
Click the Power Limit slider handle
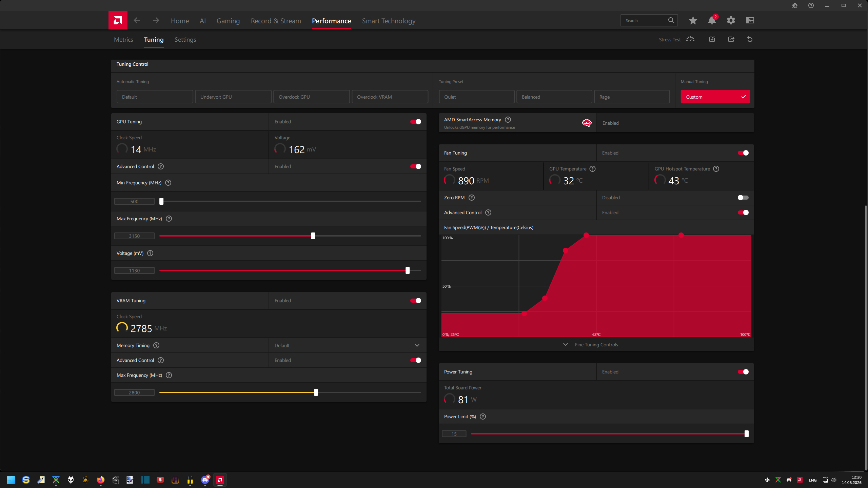pyautogui.click(x=746, y=434)
